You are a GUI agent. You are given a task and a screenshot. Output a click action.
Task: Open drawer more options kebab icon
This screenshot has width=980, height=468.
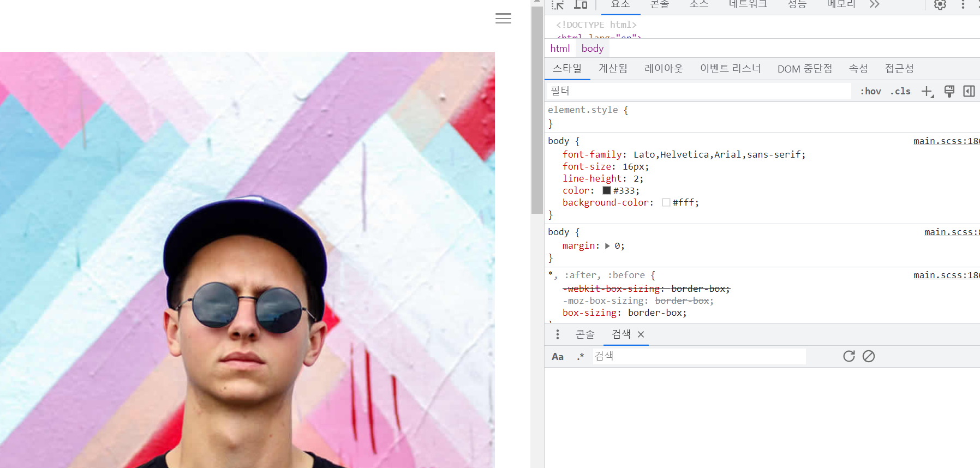pyautogui.click(x=557, y=334)
